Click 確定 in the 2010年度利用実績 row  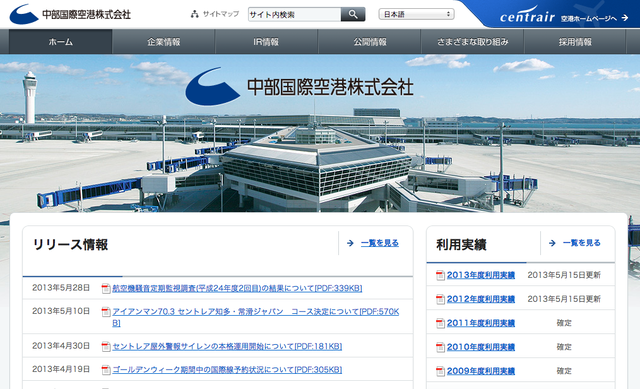point(564,347)
